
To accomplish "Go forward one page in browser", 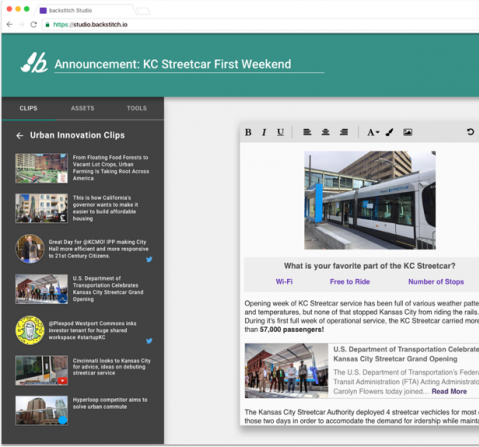I will coord(21,24).
